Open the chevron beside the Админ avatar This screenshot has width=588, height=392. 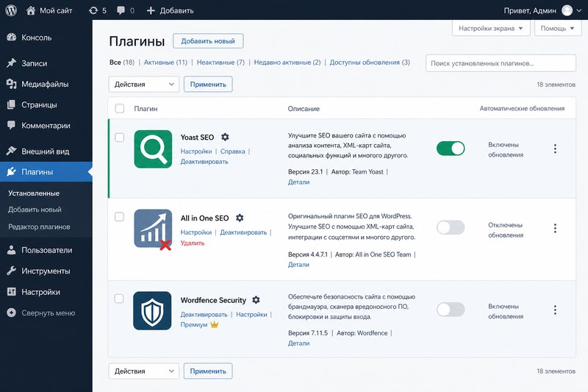click(x=579, y=10)
